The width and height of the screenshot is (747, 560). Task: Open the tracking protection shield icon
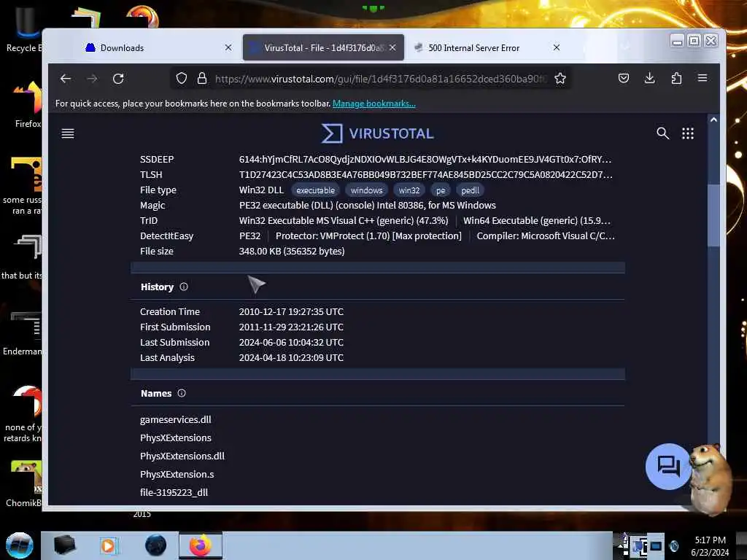182,78
